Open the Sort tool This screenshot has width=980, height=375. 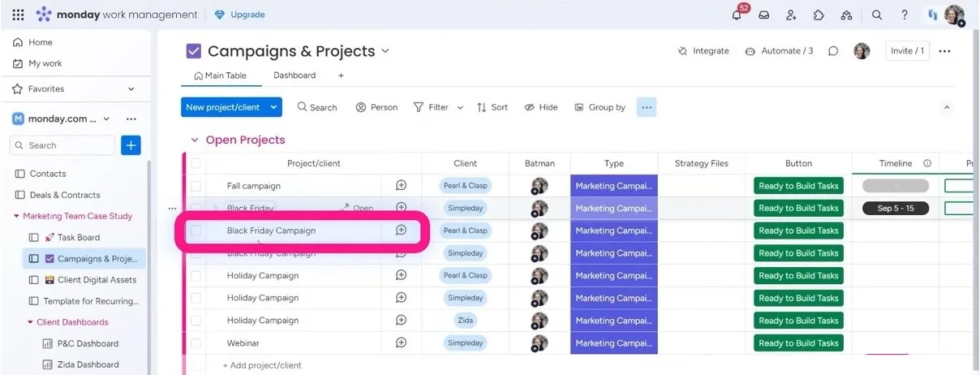(x=492, y=107)
